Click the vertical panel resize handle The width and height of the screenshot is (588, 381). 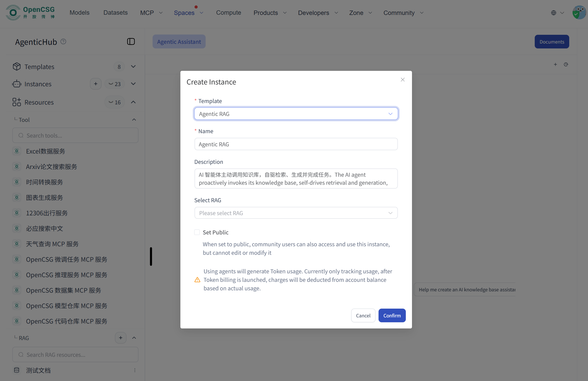(x=151, y=256)
